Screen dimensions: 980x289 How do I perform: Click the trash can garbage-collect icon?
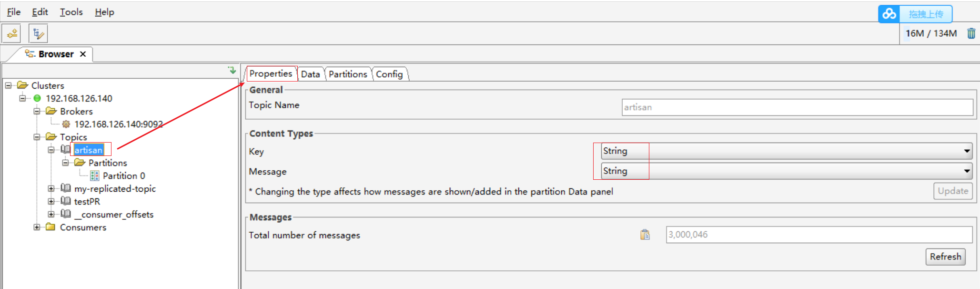click(x=970, y=33)
